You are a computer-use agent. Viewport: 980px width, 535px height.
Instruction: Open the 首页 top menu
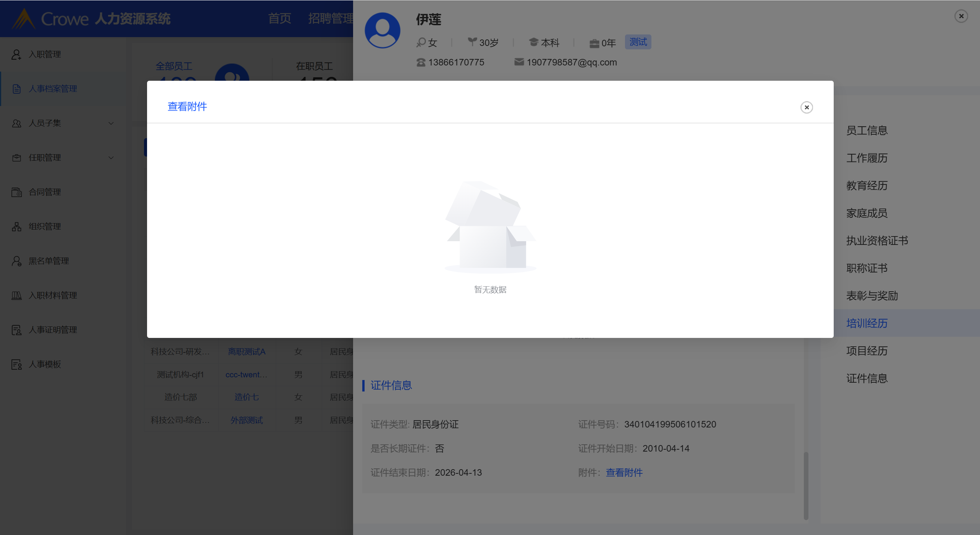point(279,18)
